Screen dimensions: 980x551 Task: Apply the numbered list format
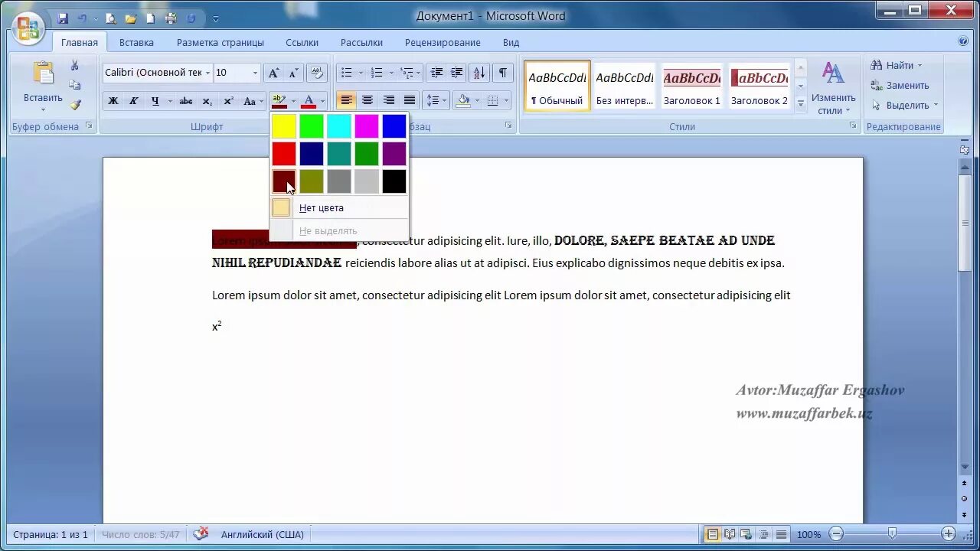coord(377,73)
